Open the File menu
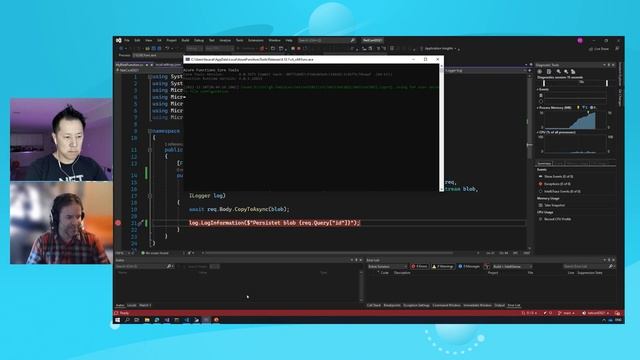This screenshot has height=360, width=640. click(127, 40)
